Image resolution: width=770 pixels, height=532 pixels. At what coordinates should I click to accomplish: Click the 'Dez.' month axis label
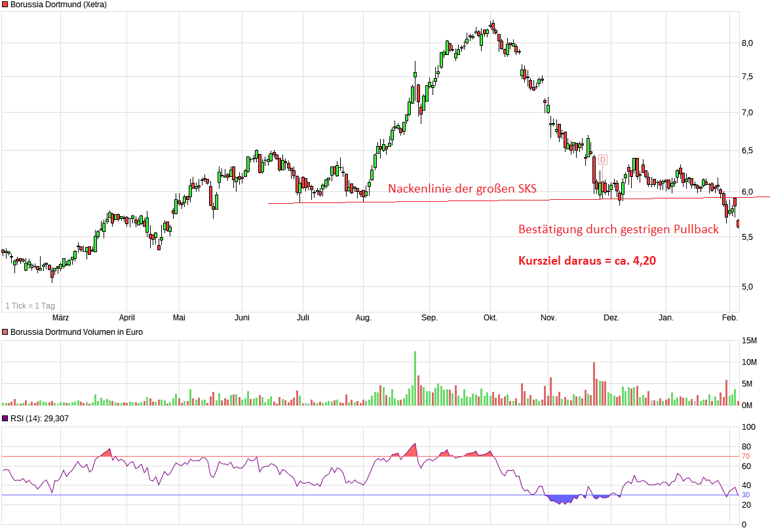coord(611,318)
